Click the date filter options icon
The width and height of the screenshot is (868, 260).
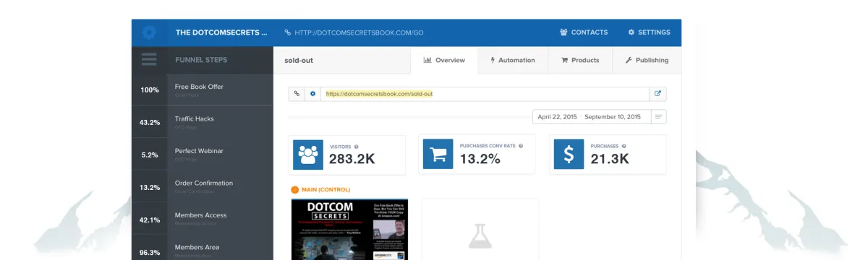(658, 116)
